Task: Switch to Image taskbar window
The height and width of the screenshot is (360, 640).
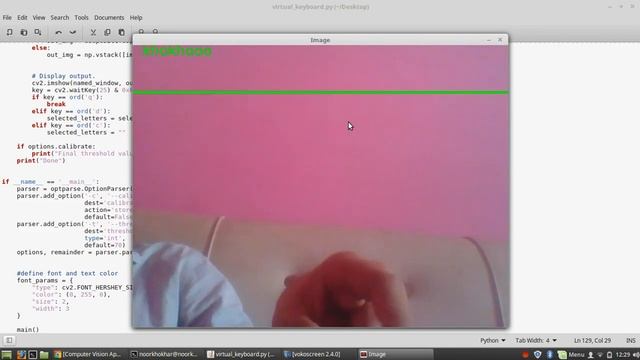Action: [x=395, y=354]
